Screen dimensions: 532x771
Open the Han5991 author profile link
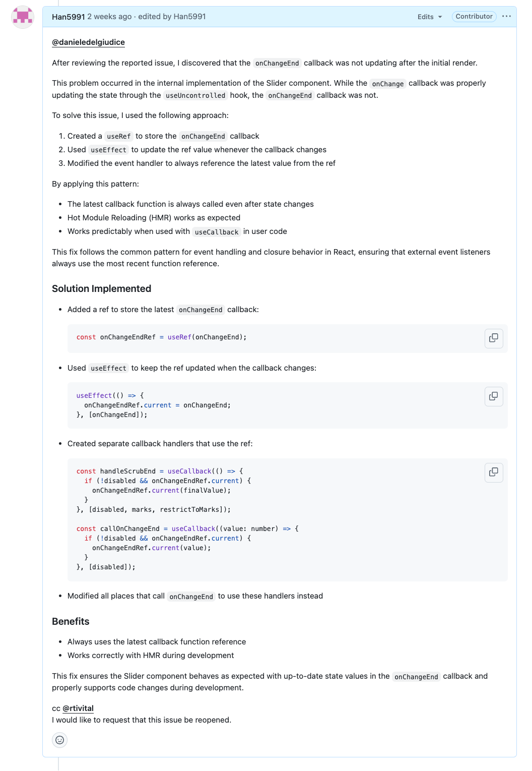click(68, 17)
